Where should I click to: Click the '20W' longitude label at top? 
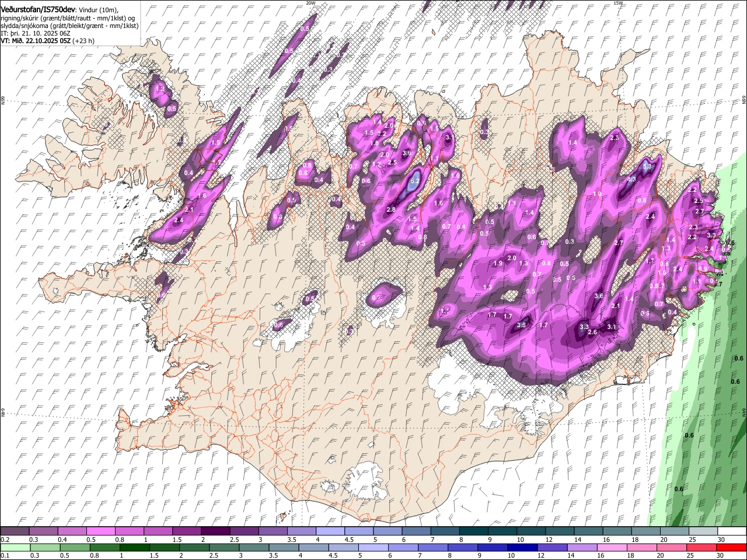[x=310, y=3]
